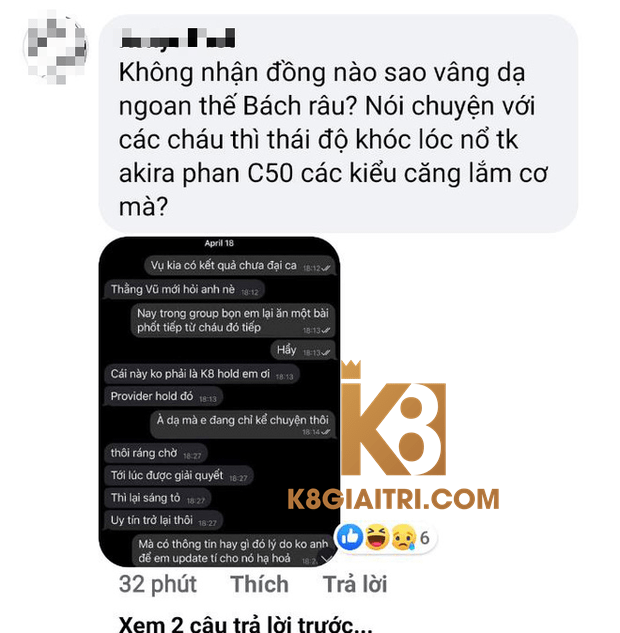The width and height of the screenshot is (620, 633).
Task: Open the attached chat screenshot image
Action: (219, 402)
